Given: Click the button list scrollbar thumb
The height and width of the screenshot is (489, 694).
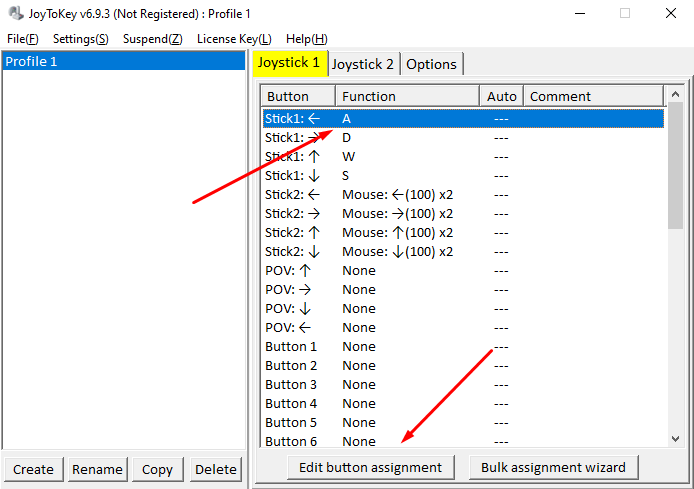Looking at the screenshot, I should (x=675, y=166).
